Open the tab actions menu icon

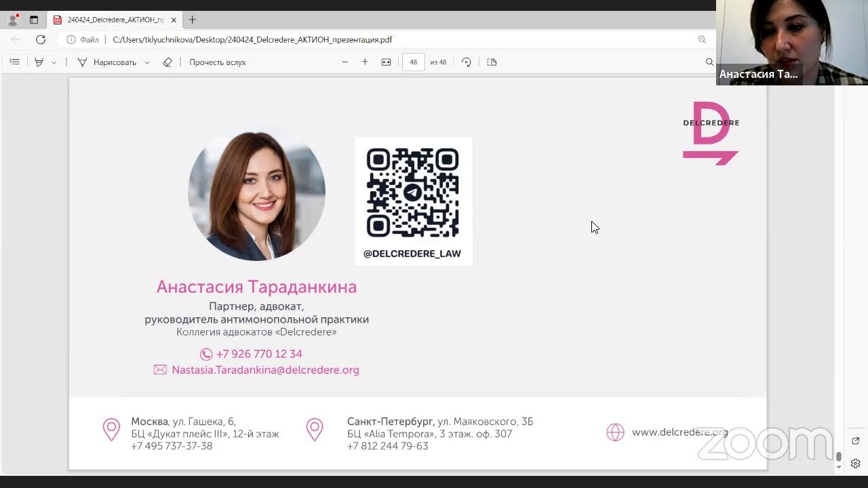coord(34,20)
